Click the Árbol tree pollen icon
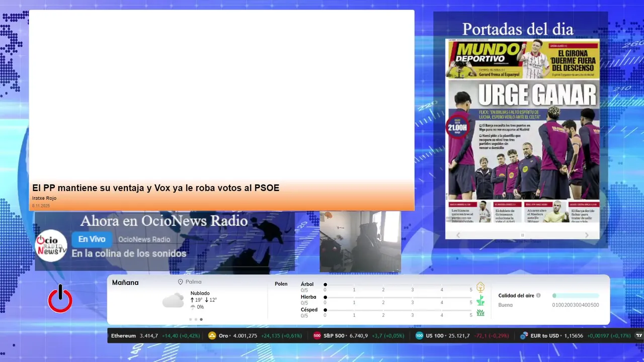644x362 pixels. pos(480,287)
